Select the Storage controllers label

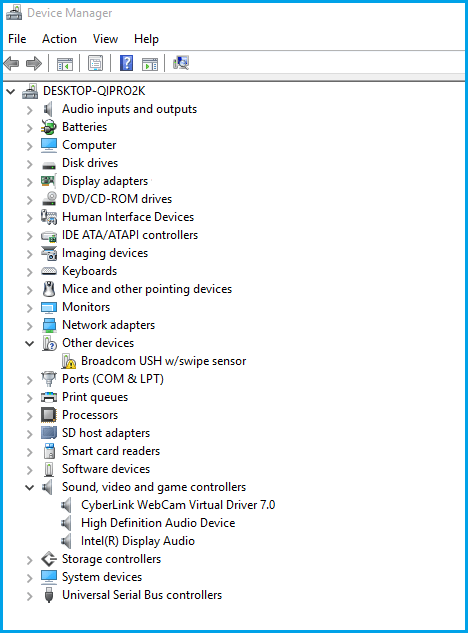(x=111, y=559)
